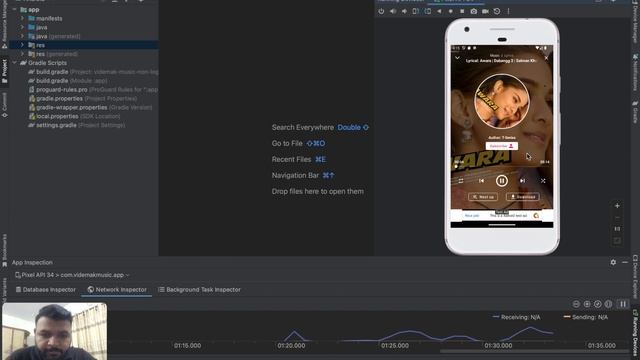Open local.properties file
Viewport: 640px width, 360px height.
pos(74,116)
